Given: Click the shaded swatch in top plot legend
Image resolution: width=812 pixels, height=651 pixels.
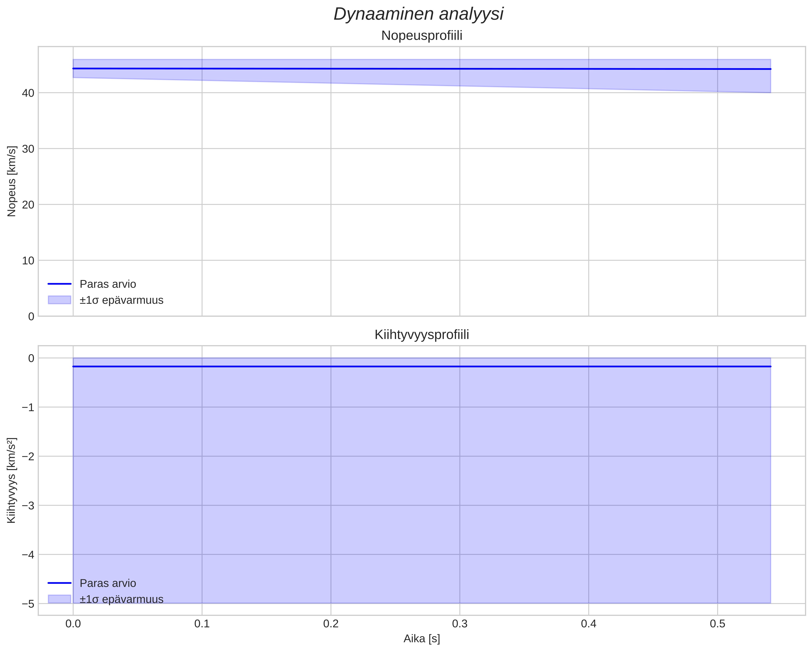Looking at the screenshot, I should coord(60,300).
